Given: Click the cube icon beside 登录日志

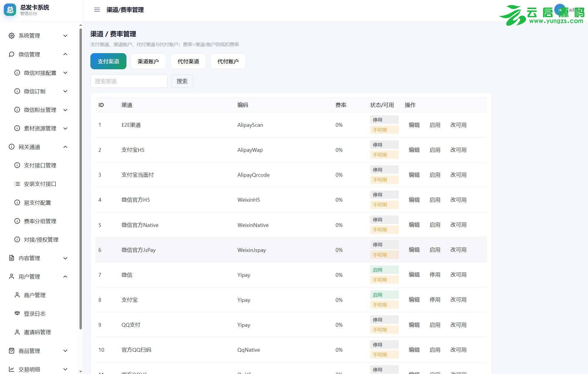Looking at the screenshot, I should [17, 314].
